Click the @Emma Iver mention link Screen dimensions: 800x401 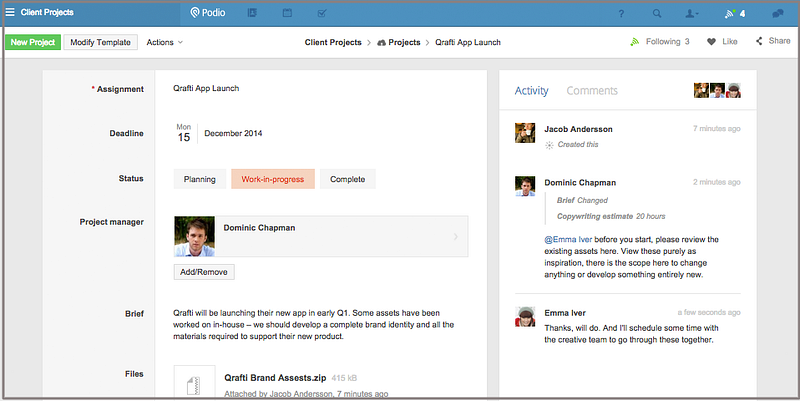click(x=568, y=239)
